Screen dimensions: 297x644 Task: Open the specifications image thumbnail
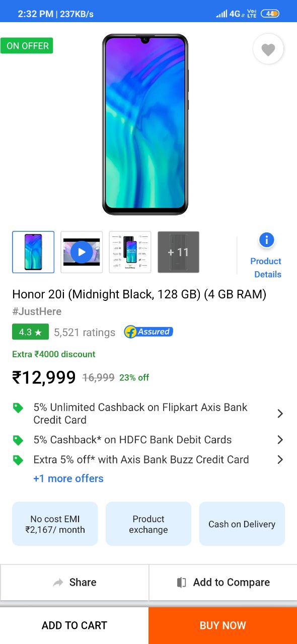[x=130, y=252]
